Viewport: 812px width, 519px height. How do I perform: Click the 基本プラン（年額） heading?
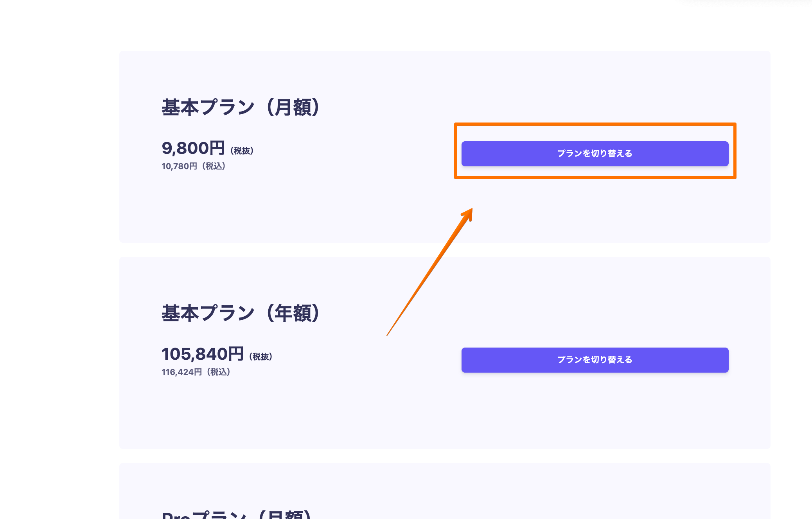pyautogui.click(x=241, y=313)
